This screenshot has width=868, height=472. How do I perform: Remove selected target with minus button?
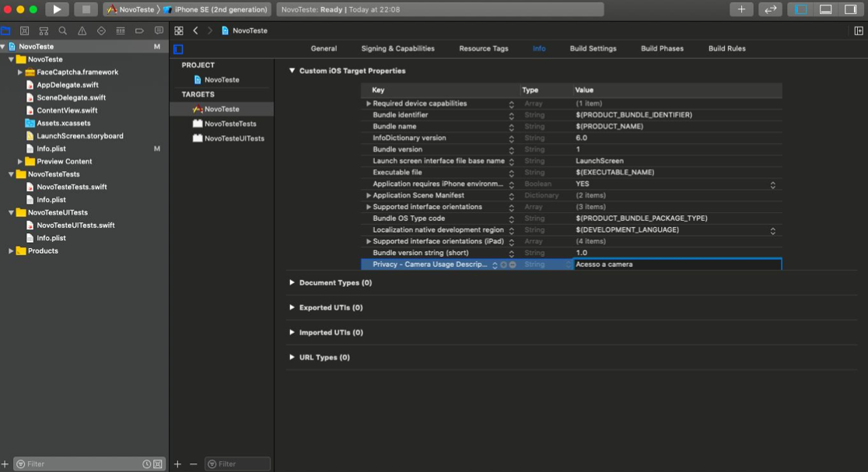[193, 464]
